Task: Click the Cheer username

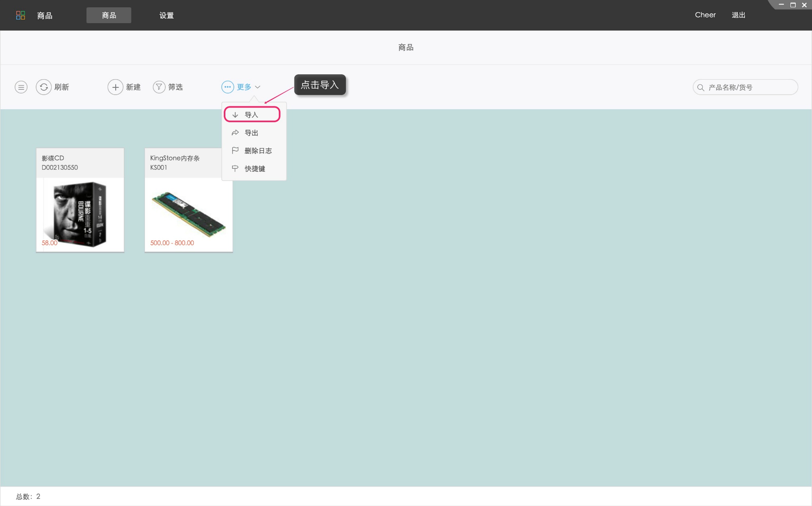Action: (x=705, y=15)
